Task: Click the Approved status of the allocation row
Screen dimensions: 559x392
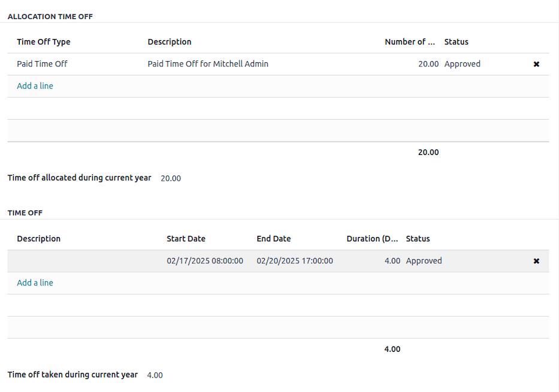Action: pyautogui.click(x=463, y=64)
